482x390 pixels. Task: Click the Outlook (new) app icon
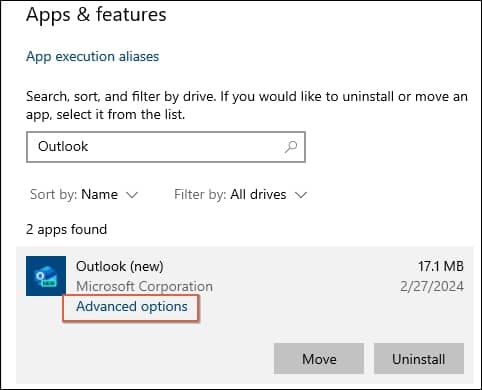[46, 276]
